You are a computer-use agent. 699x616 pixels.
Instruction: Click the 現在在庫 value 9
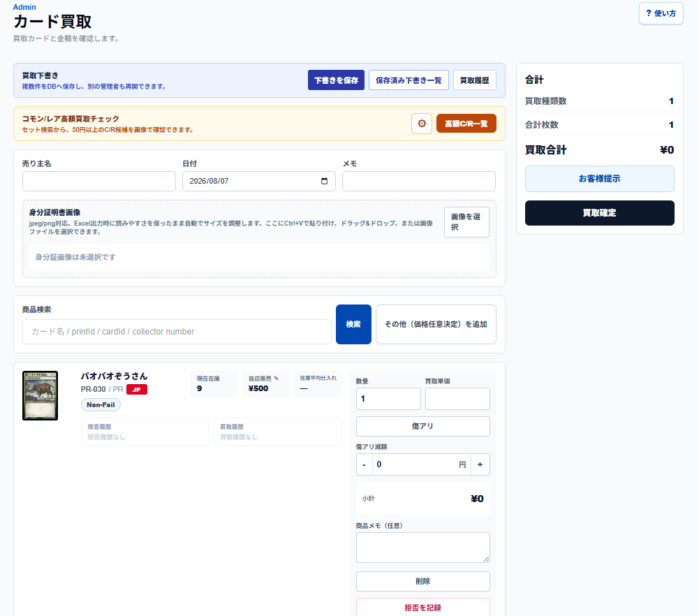click(x=199, y=388)
